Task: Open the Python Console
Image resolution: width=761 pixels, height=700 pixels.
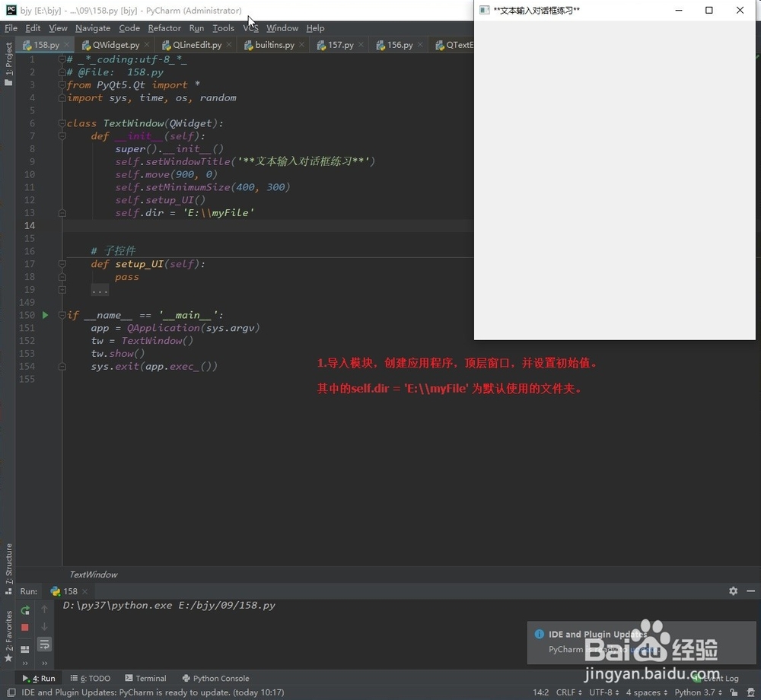Action: coord(221,678)
